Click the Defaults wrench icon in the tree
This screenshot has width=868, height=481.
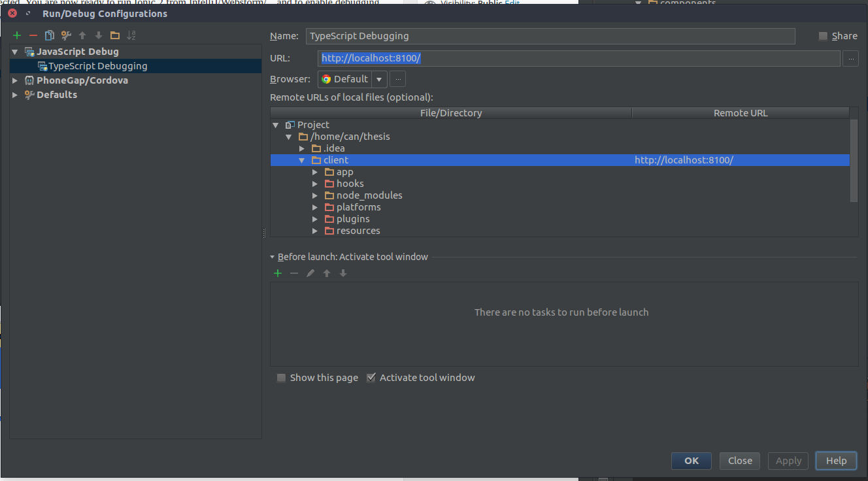pos(29,95)
